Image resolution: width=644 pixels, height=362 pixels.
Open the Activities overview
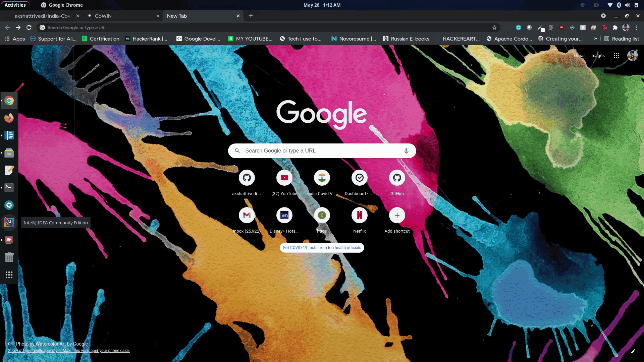(15, 5)
